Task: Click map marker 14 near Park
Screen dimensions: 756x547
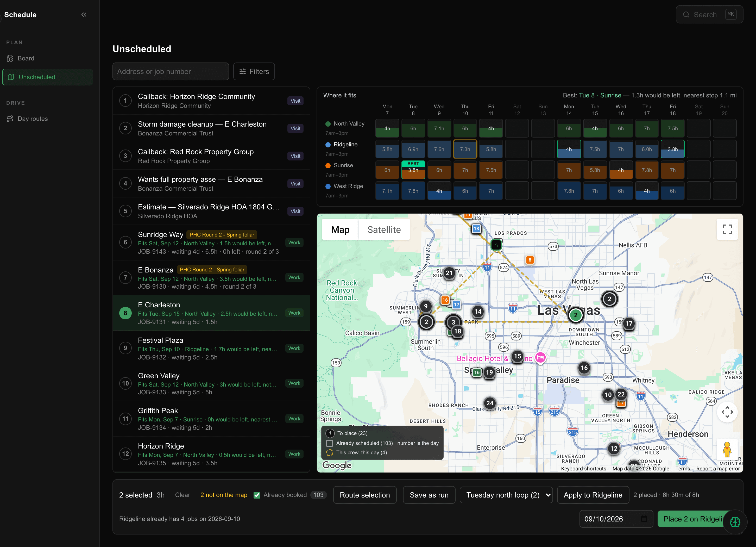Action: pos(478,312)
